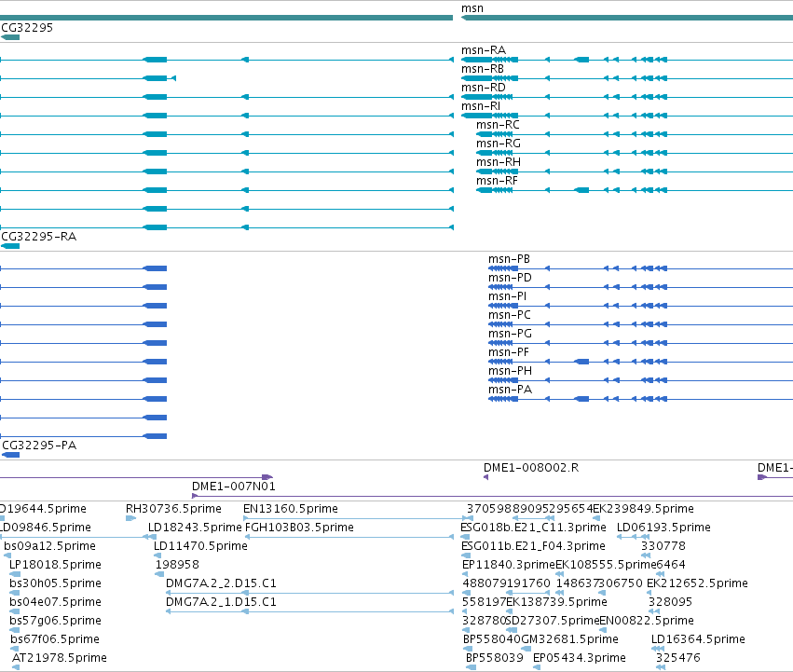Select DMG7A2_2.D15.C1 alignment label
Viewport: 793px width, 672px height.
tap(221, 584)
